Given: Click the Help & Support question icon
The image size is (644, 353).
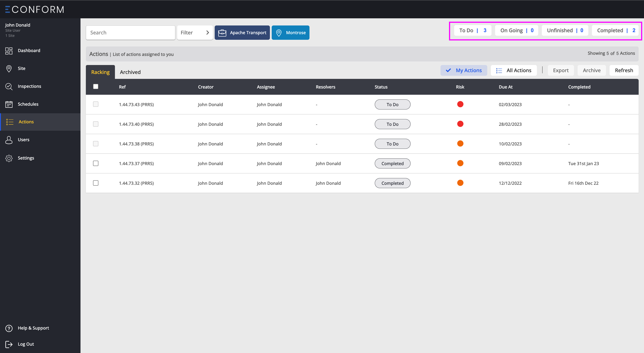Looking at the screenshot, I should click(9, 328).
